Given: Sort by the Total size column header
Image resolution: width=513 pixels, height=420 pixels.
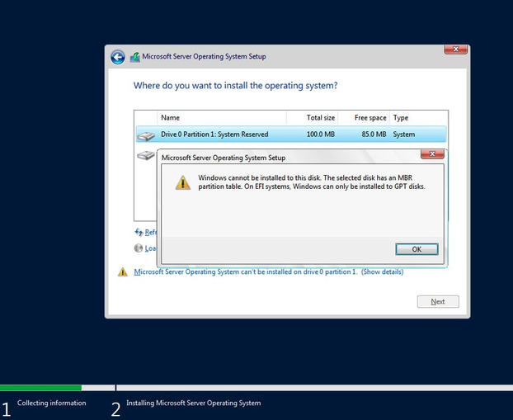Looking at the screenshot, I should tap(312, 118).
